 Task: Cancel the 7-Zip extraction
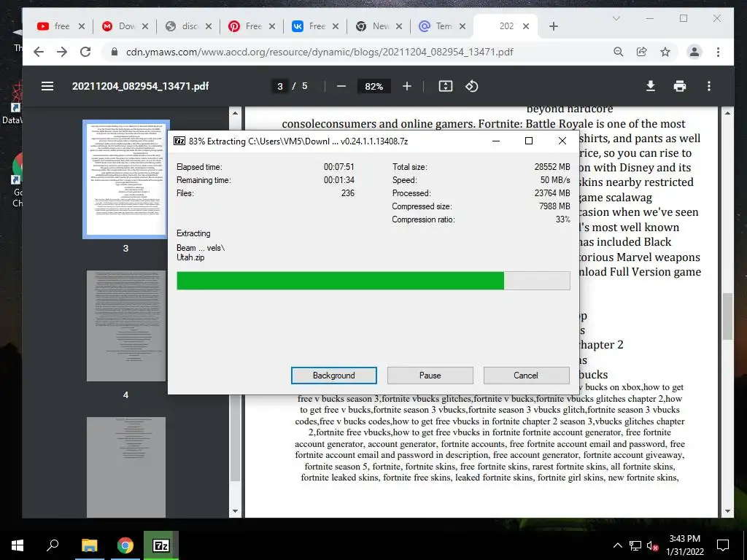point(526,376)
